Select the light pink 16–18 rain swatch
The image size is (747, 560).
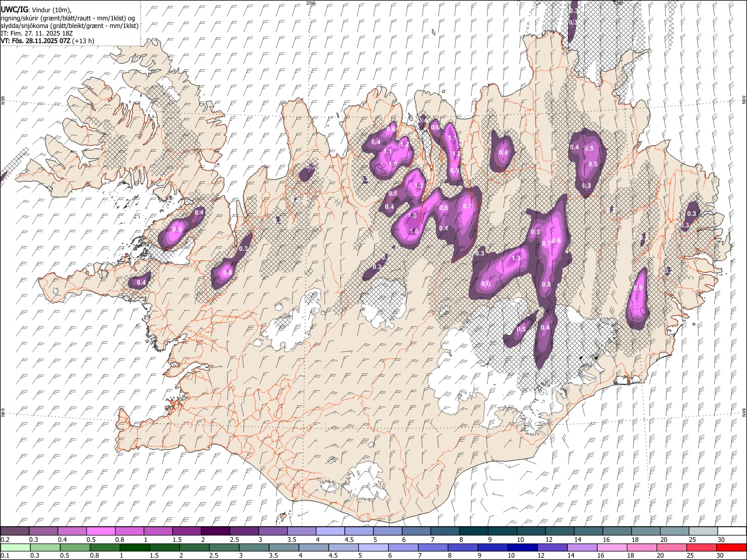612,548
